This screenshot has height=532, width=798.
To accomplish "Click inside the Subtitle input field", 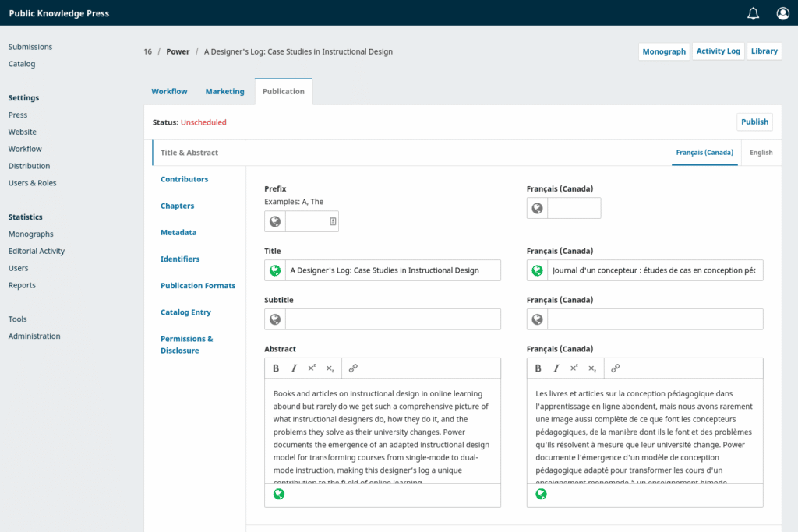I will tap(390, 319).
